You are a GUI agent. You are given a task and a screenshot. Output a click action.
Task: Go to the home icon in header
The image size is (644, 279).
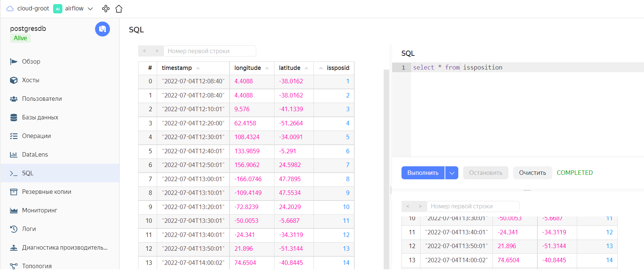(x=119, y=9)
